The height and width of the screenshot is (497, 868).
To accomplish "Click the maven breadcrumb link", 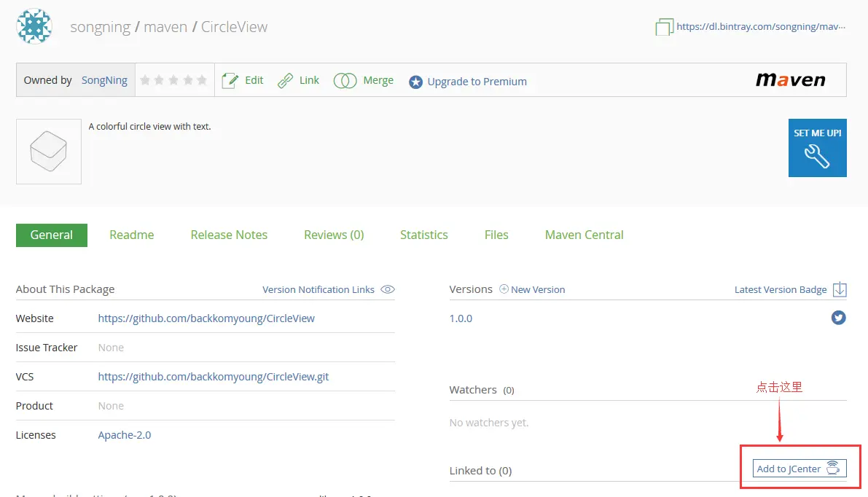I will click(x=165, y=26).
